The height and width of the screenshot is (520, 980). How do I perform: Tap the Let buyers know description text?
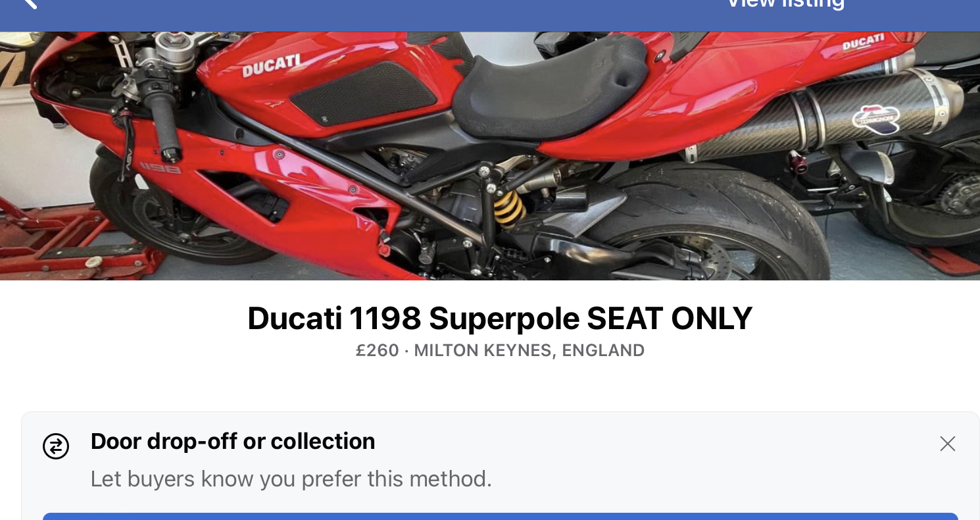click(x=291, y=479)
